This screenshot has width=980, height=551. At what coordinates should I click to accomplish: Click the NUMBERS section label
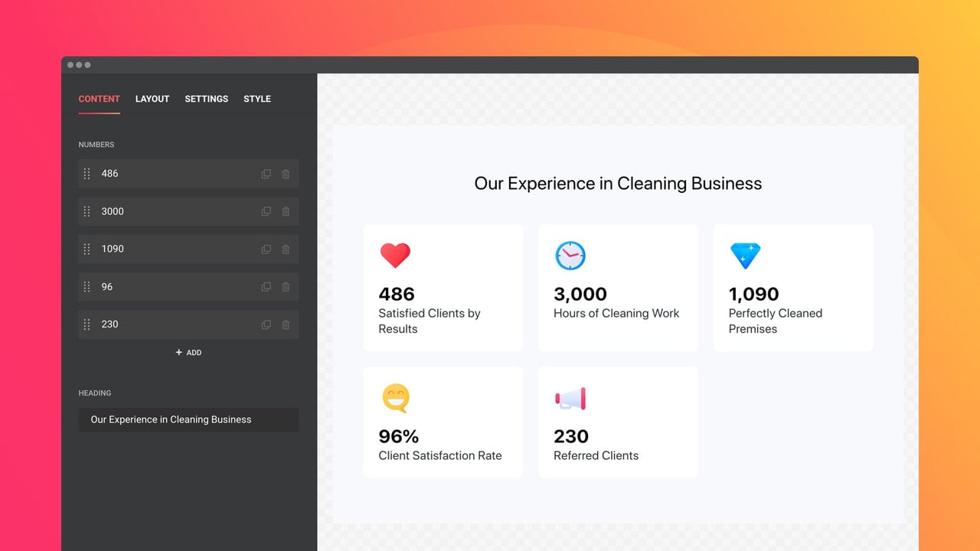[x=96, y=145]
